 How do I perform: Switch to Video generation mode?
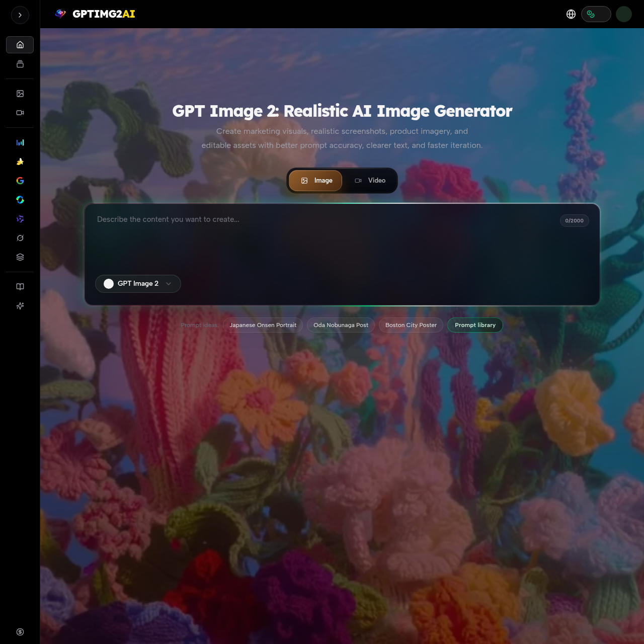click(x=370, y=180)
